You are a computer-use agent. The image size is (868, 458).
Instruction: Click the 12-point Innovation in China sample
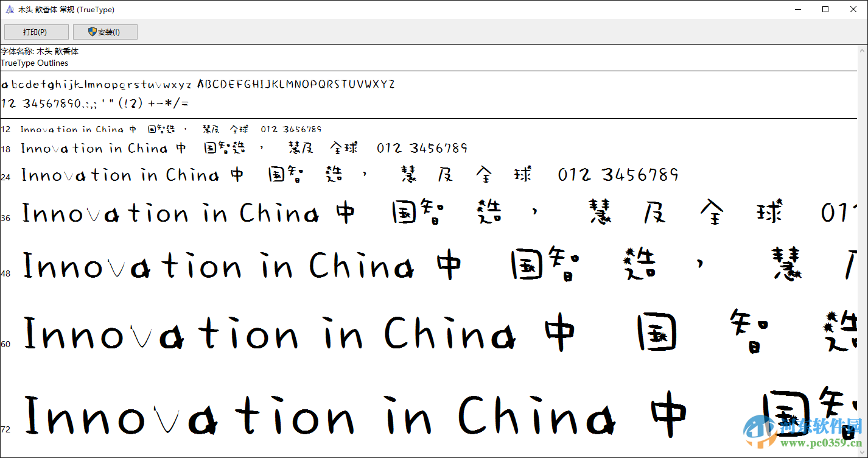pyautogui.click(x=171, y=129)
